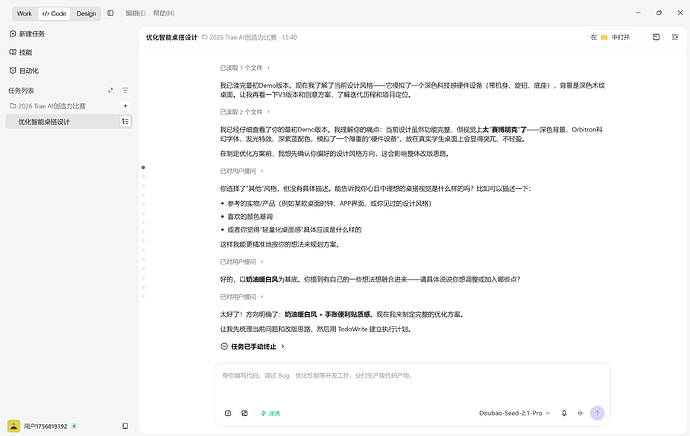Click the audio waveform icon
This screenshot has height=436, width=690.
click(580, 413)
